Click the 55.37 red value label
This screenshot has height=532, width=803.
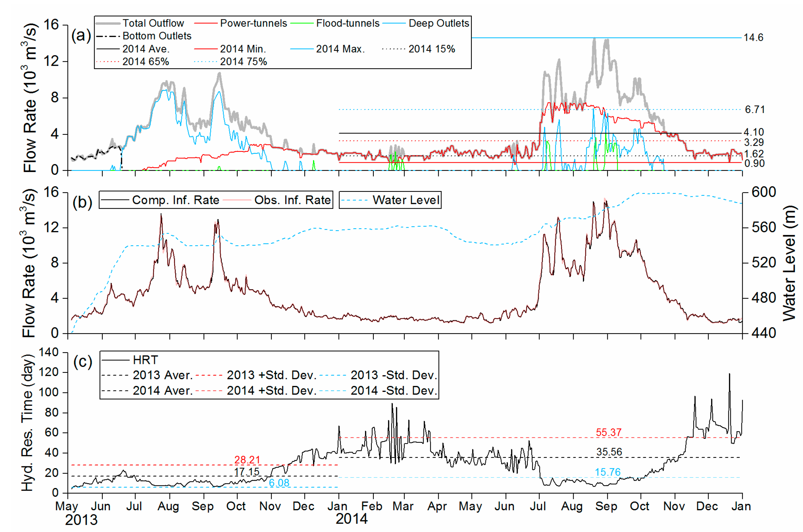[x=608, y=432]
